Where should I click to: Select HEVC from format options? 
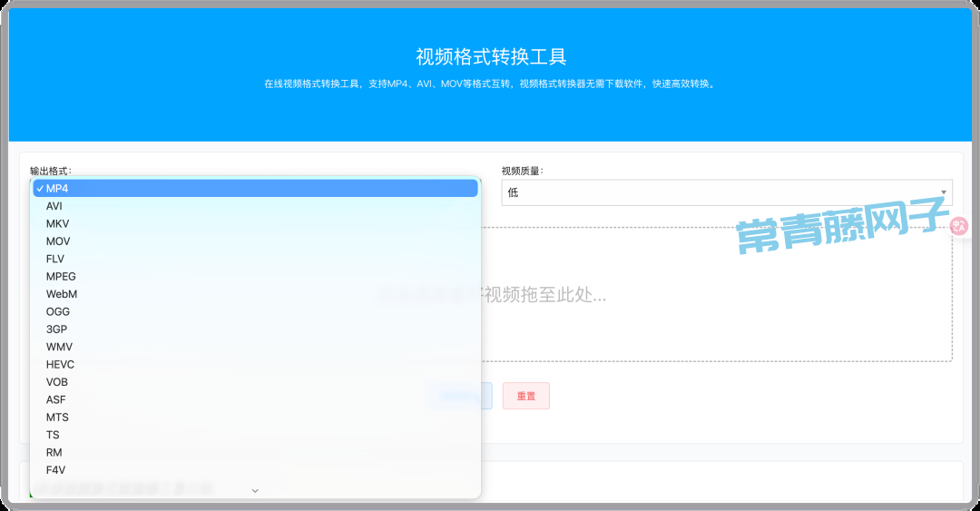click(x=60, y=364)
